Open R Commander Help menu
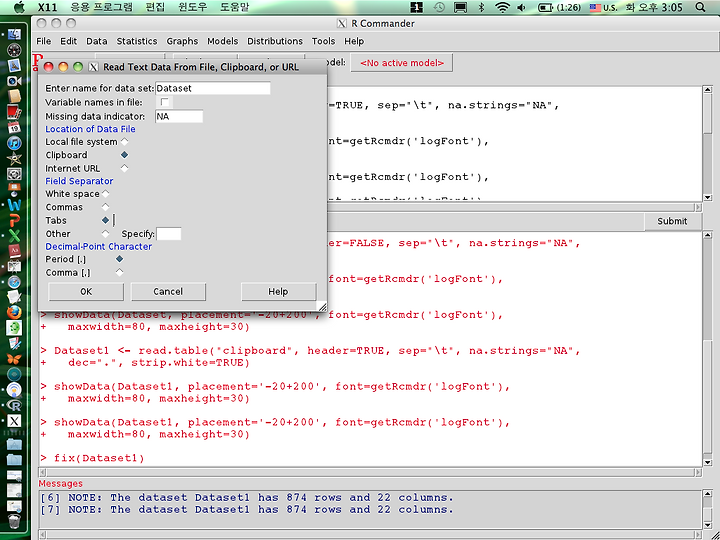The image size is (720, 540). 354,41
